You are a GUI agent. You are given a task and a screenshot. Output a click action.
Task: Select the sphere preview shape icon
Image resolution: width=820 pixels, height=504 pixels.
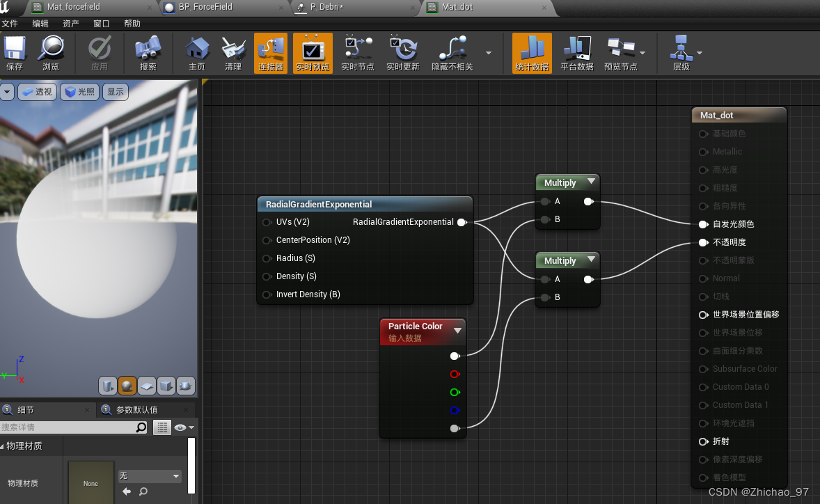pyautogui.click(x=127, y=386)
